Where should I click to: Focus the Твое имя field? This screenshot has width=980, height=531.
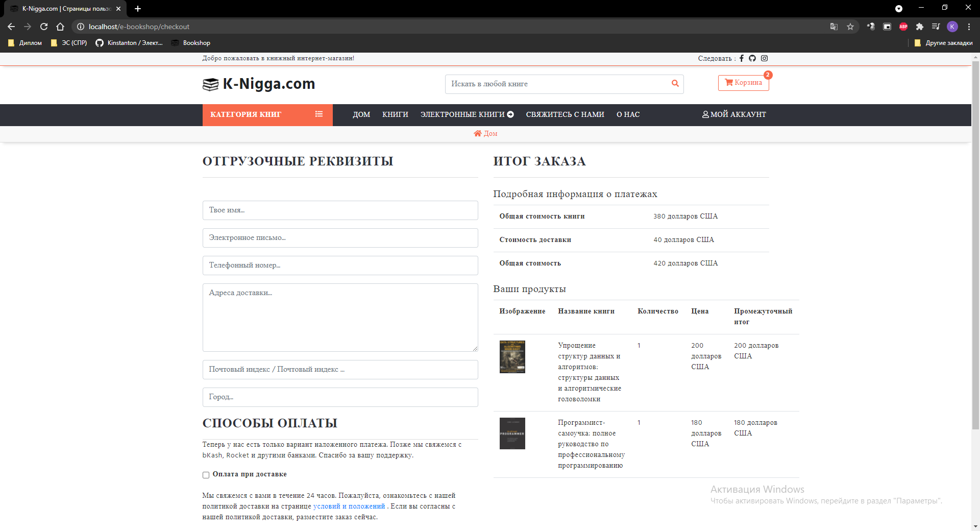[340, 210]
